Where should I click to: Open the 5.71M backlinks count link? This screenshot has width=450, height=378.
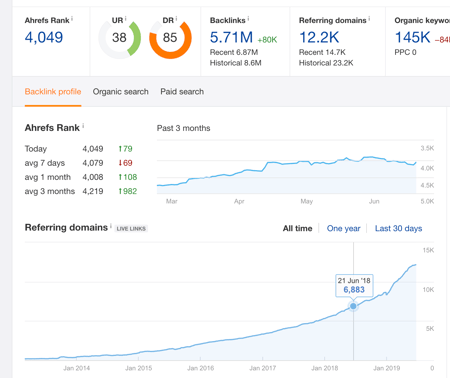[x=231, y=37]
